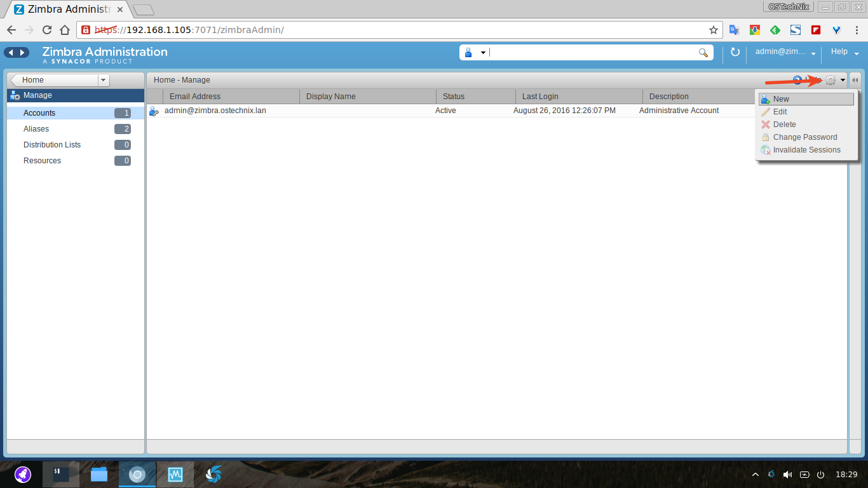Select Manage in the sidebar
The image size is (868, 488).
point(76,95)
